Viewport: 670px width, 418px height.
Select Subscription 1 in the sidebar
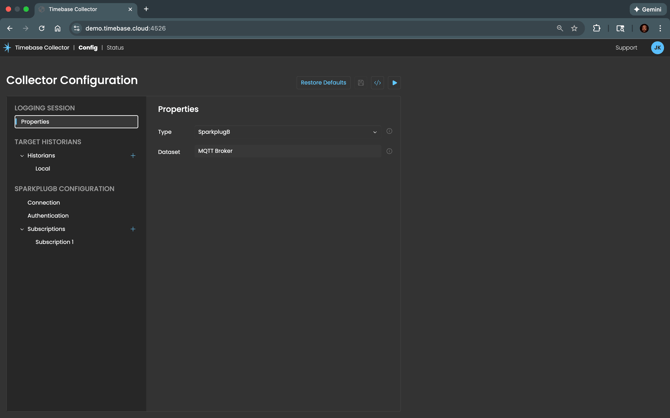[54, 242]
